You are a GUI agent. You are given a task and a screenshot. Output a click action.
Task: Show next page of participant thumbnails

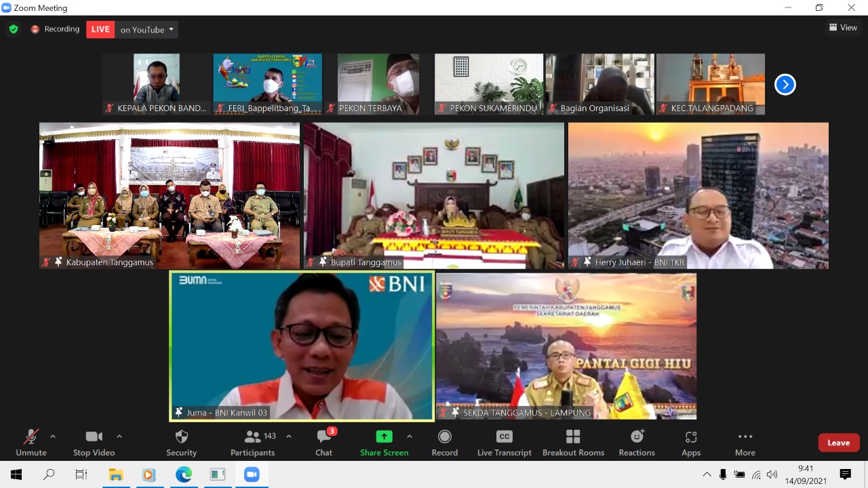[785, 85]
